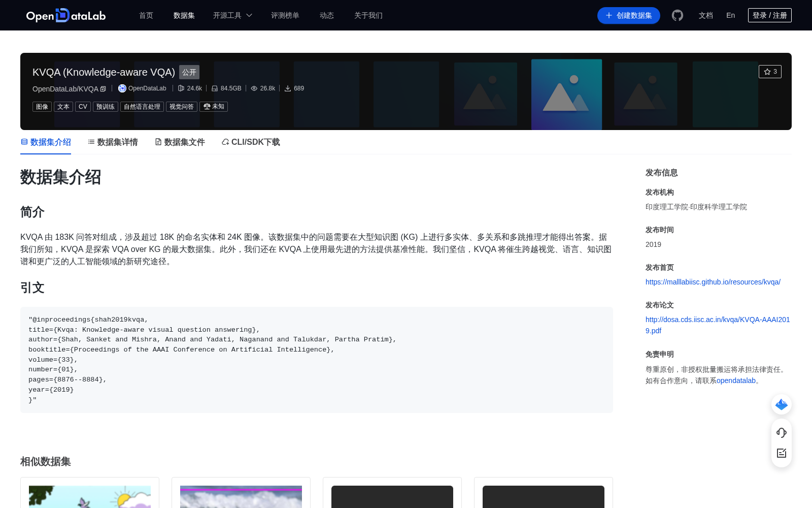Click the 登录 / 注册 button
The height and width of the screenshot is (508, 812).
pos(770,15)
